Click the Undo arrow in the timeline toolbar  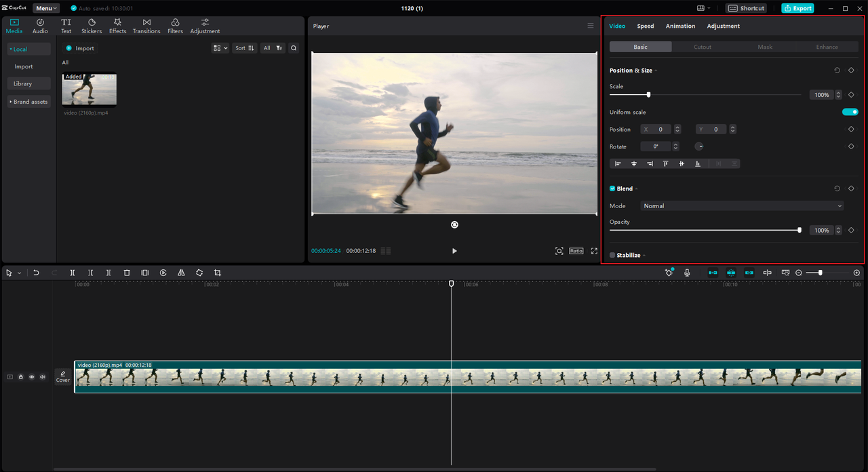tap(36, 273)
